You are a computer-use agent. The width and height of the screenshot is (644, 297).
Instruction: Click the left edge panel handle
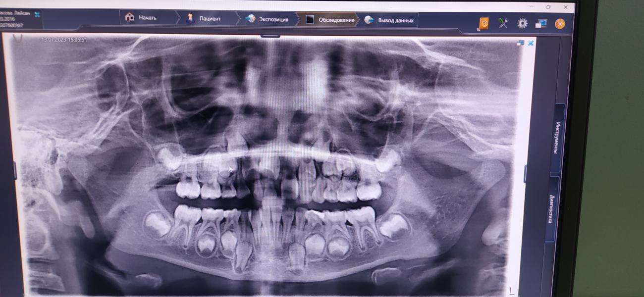point(15,171)
